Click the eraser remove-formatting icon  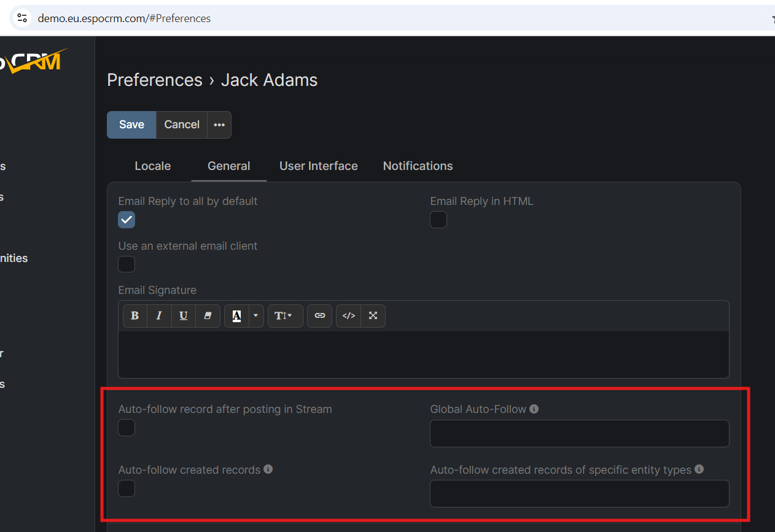(208, 316)
